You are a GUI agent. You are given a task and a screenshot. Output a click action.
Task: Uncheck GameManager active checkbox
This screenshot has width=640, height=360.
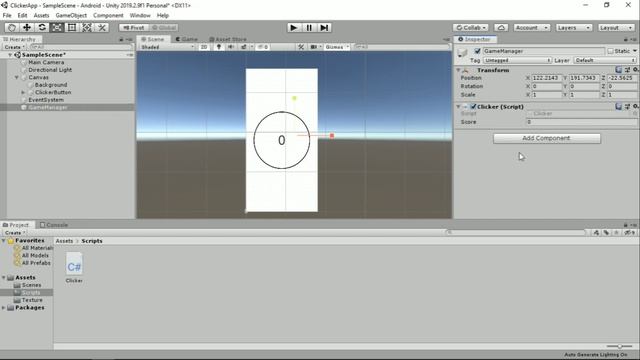[477, 51]
